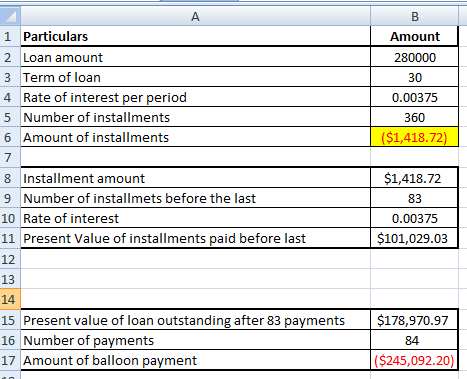The image size is (467, 379).
Task: Select Rate of interest per period cell
Action: click(195, 97)
